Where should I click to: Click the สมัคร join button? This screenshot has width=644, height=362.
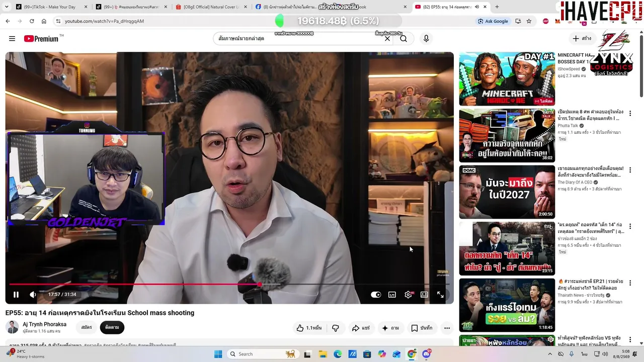(87, 327)
